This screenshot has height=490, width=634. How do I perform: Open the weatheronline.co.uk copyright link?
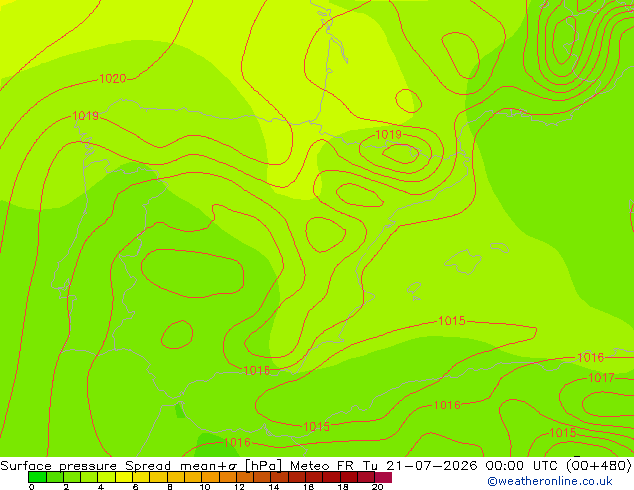(x=550, y=481)
